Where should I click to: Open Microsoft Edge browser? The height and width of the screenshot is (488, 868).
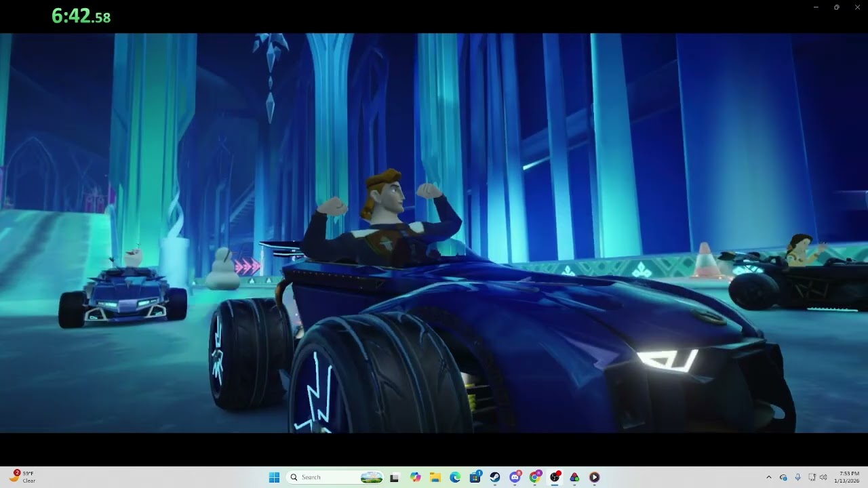455,477
